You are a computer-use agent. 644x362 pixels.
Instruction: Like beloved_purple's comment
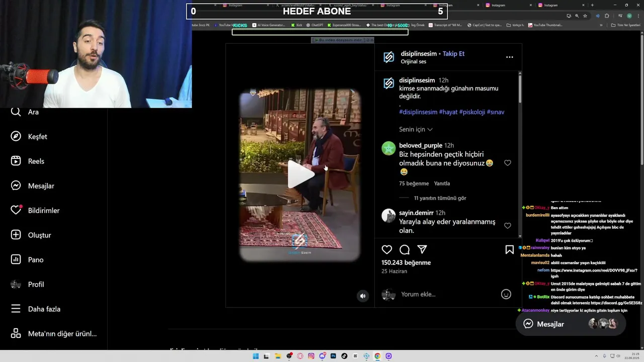[x=507, y=163]
